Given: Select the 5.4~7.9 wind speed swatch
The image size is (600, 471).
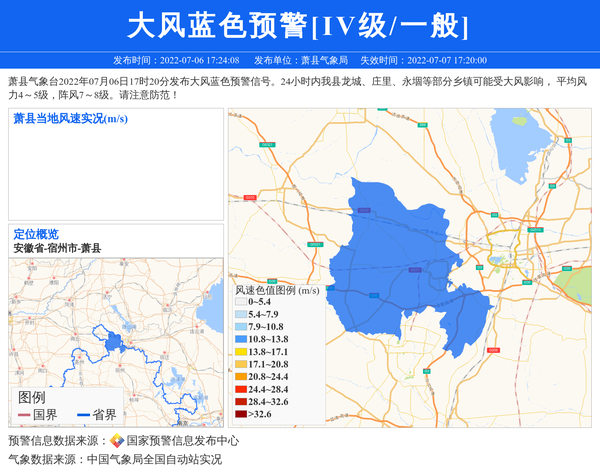Looking at the screenshot, I should 240,314.
